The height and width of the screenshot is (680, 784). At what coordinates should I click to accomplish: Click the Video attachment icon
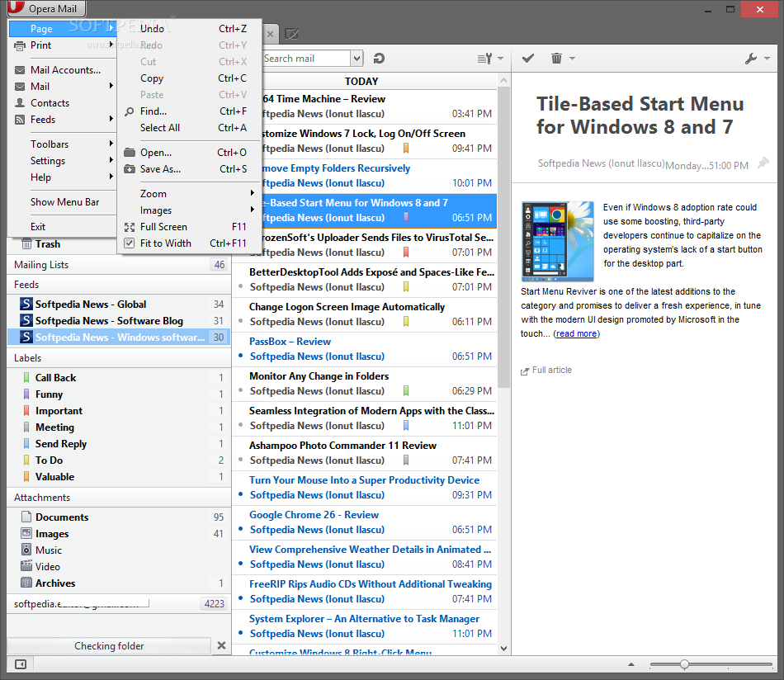26,566
